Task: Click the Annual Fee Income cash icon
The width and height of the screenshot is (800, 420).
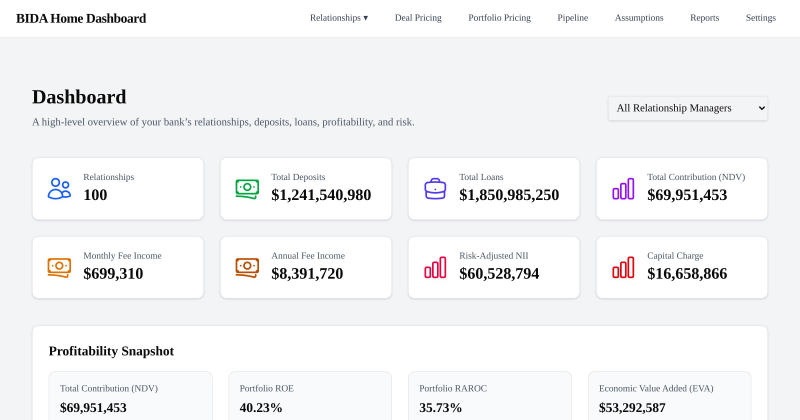Action: click(247, 267)
